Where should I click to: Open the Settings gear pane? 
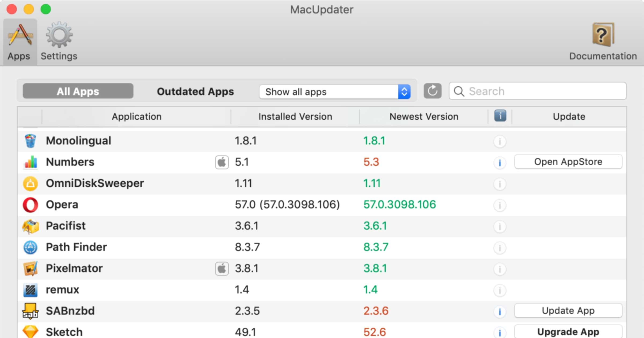pos(59,42)
